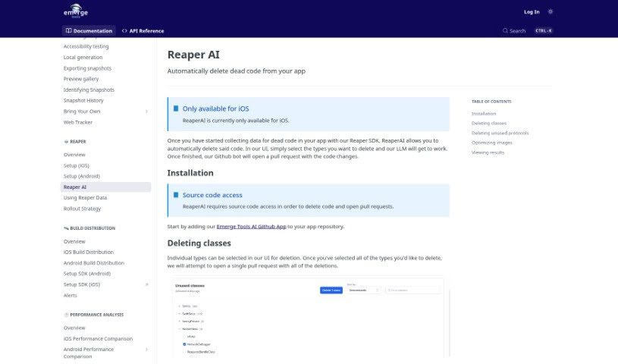The image size is (618, 364).
Task: Click the info icon beside Only available for iOS
Action: [176, 108]
